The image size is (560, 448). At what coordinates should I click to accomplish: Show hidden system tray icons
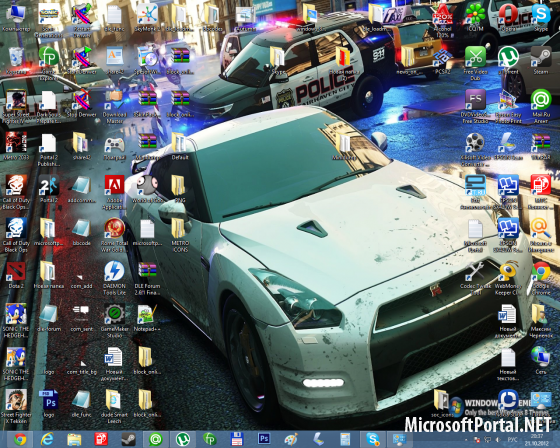[466, 439]
